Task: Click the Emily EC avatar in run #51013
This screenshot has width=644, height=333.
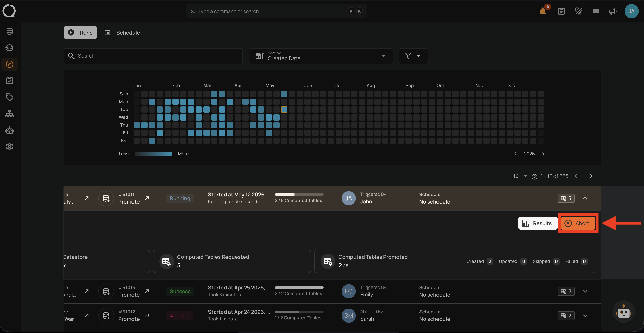Action: tap(349, 292)
